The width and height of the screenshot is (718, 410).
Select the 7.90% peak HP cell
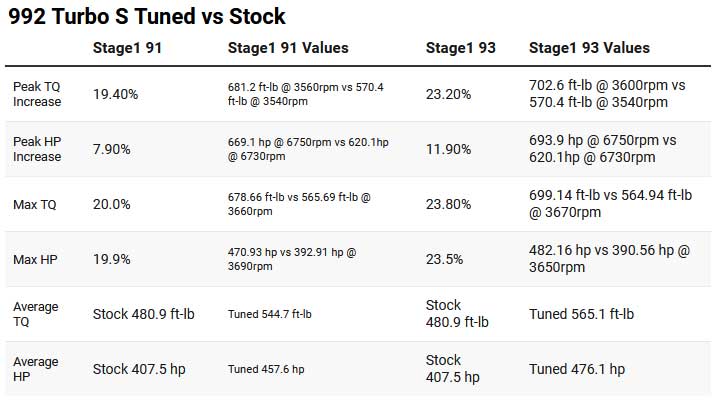[x=113, y=149]
